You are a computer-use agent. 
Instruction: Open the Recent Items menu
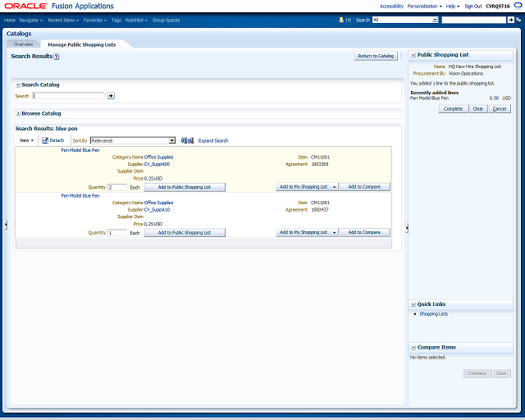[63, 20]
